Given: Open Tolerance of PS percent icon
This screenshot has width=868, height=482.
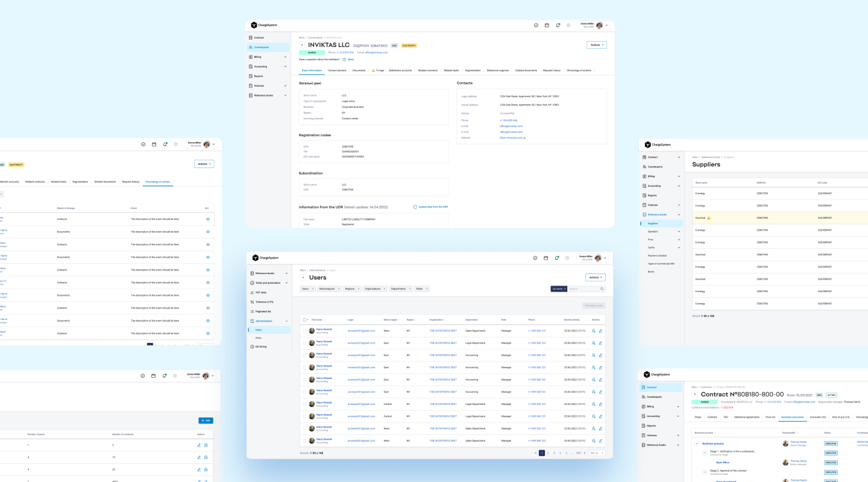Looking at the screenshot, I should [x=252, y=302].
